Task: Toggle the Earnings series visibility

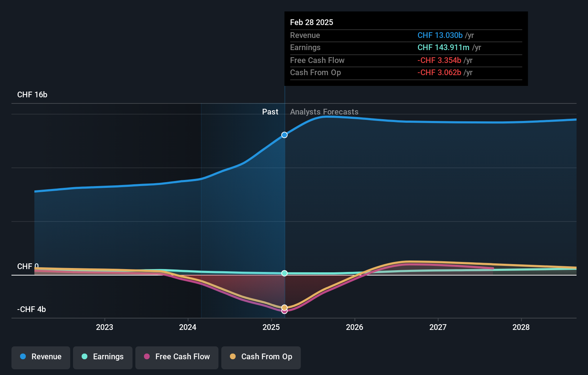Action: (x=102, y=357)
